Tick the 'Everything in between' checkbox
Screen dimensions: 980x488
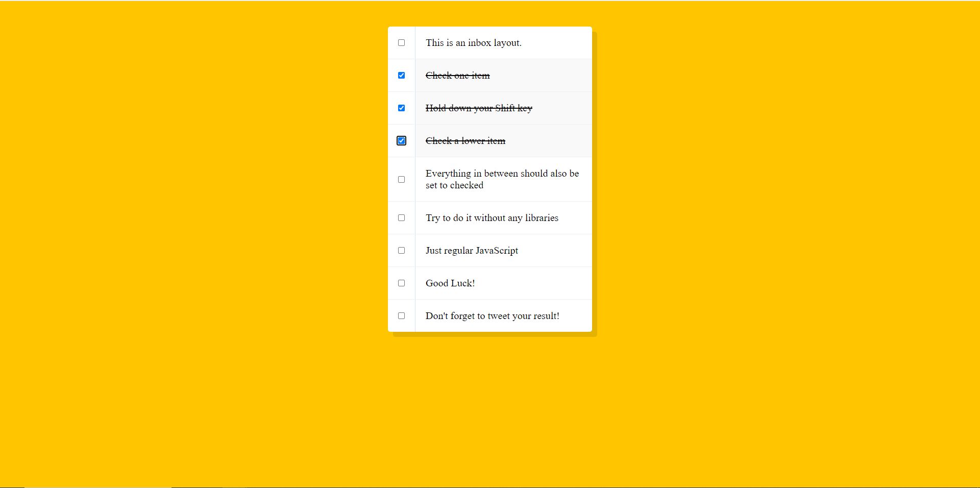click(401, 180)
